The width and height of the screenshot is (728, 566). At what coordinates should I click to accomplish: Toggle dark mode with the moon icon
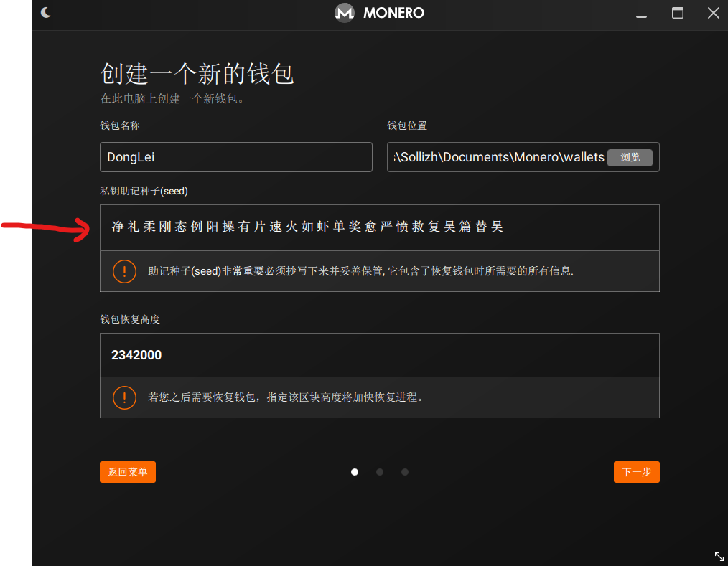click(x=46, y=12)
